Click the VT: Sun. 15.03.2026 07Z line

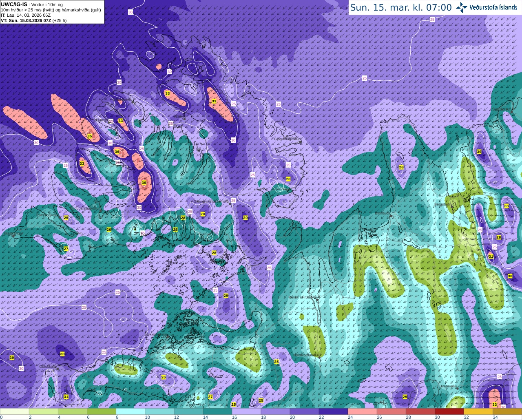pos(33,20)
